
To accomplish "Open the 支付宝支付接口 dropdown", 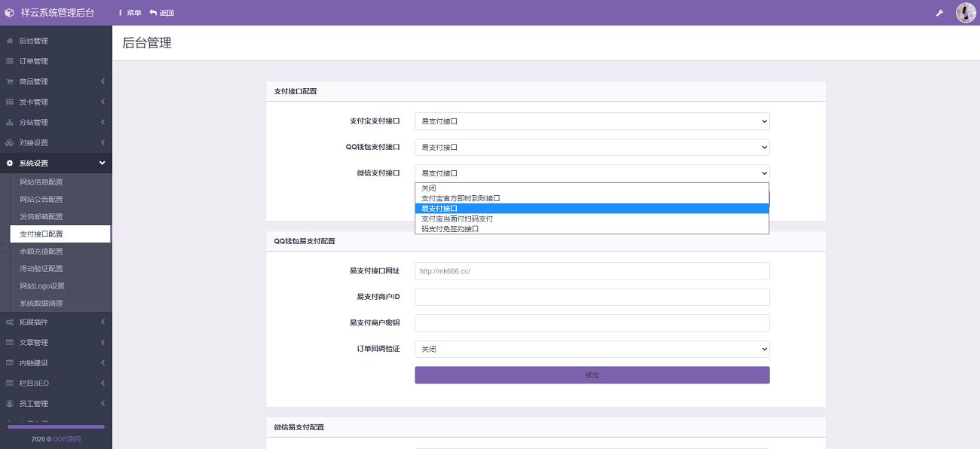I will pyautogui.click(x=592, y=121).
